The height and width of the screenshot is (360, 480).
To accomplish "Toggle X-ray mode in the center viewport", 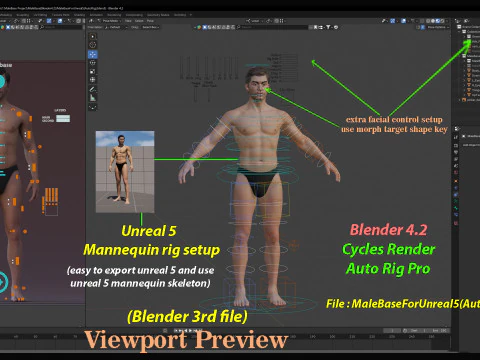I will (422, 21).
